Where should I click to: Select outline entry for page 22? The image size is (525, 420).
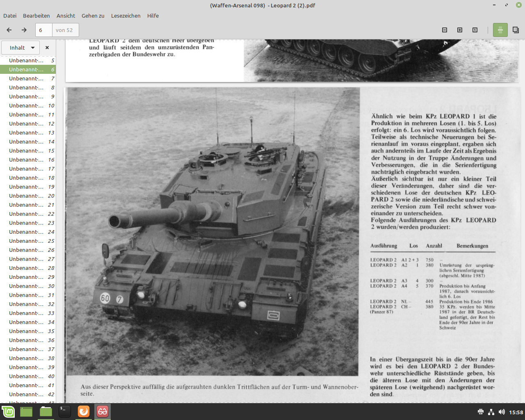[28, 214]
